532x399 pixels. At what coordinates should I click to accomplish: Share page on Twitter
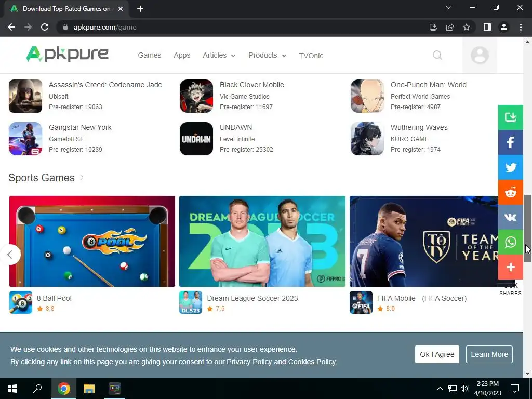click(x=510, y=168)
